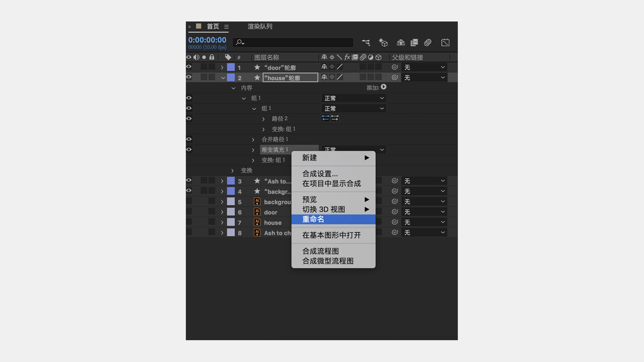Click the Graph Editor icon
Screen dimensions: 644x362
coord(445,43)
